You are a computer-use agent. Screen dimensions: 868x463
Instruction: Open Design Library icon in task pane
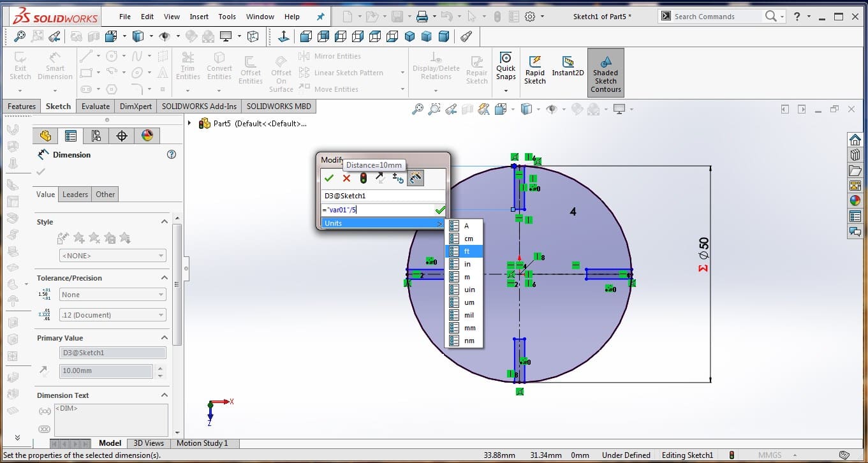[x=855, y=154]
